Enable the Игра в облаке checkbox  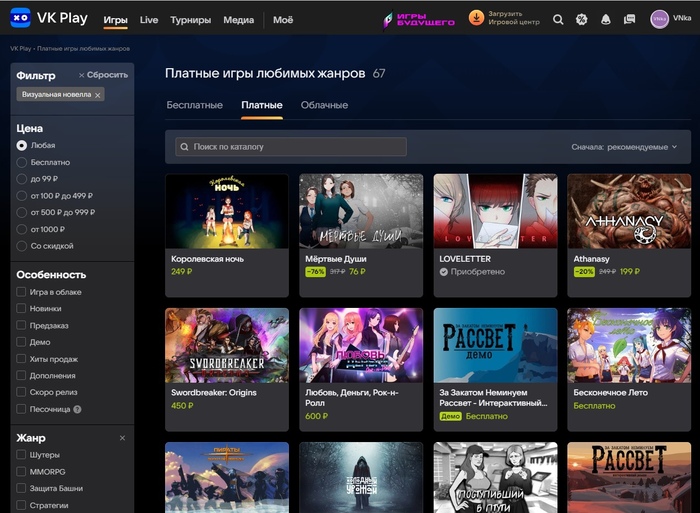21,292
